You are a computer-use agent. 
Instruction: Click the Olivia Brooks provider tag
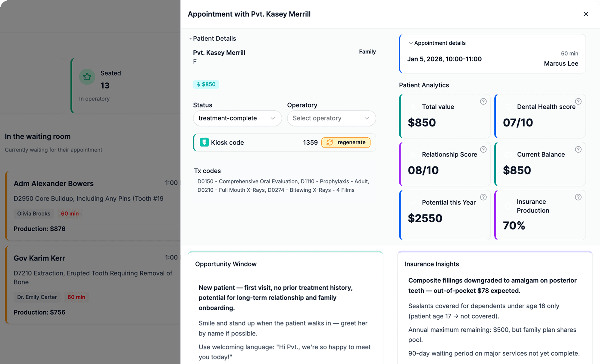pyautogui.click(x=34, y=213)
